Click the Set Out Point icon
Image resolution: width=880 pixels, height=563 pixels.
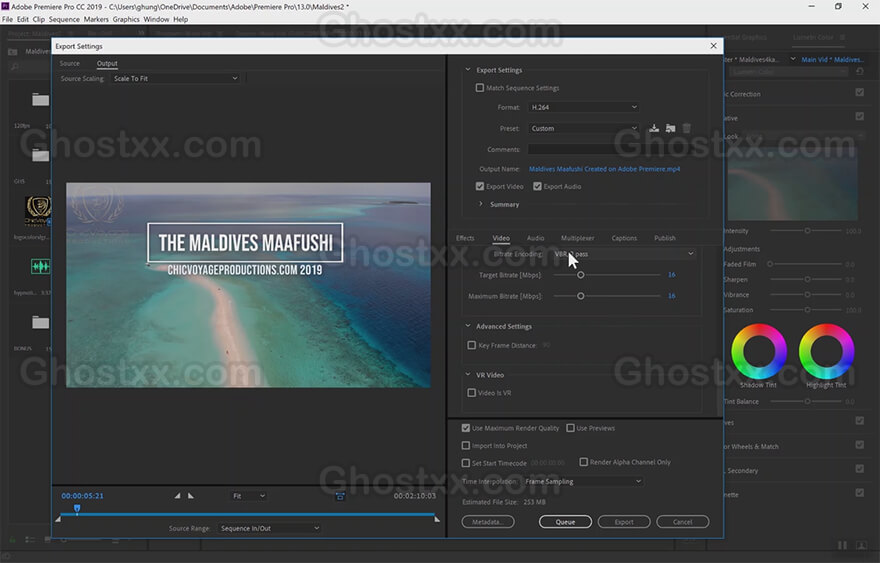191,496
